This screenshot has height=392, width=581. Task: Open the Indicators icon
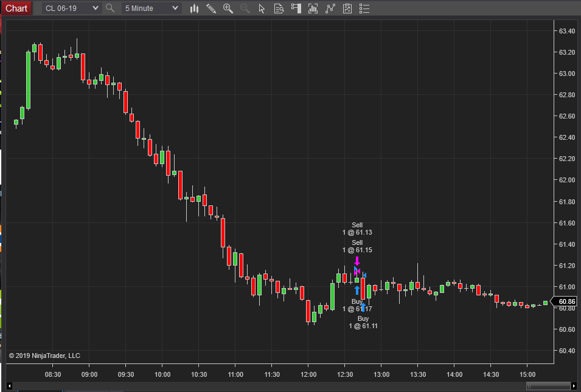(330, 9)
